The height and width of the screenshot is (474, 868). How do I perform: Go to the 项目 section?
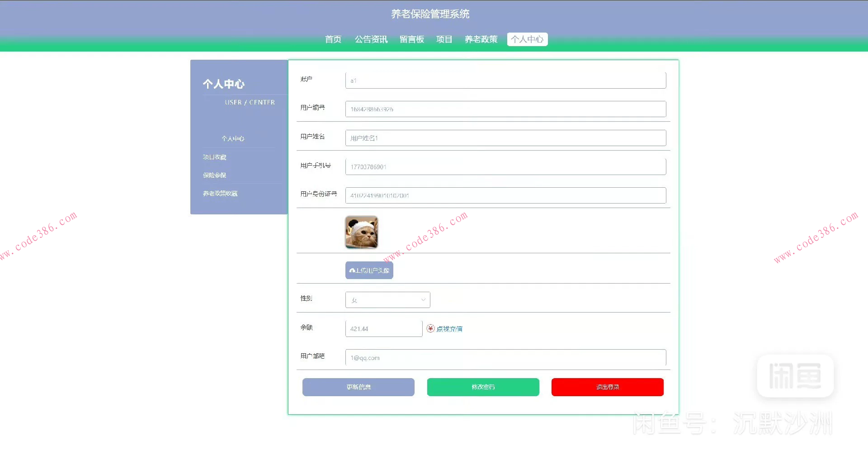click(x=443, y=39)
